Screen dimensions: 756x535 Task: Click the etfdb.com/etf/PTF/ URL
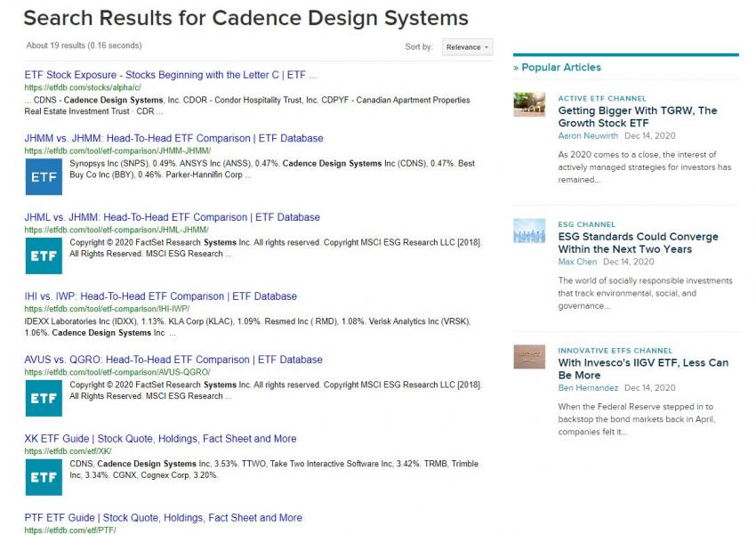pyautogui.click(x=70, y=531)
